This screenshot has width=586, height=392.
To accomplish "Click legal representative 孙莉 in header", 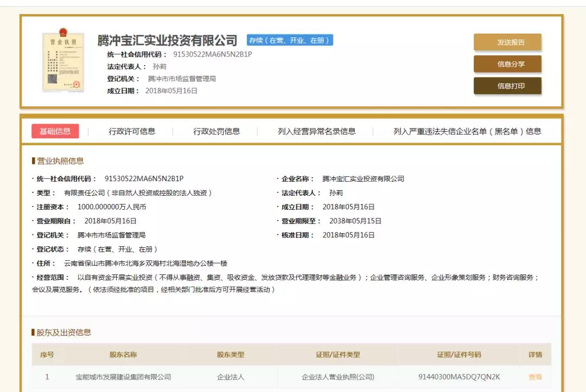I will [160, 67].
